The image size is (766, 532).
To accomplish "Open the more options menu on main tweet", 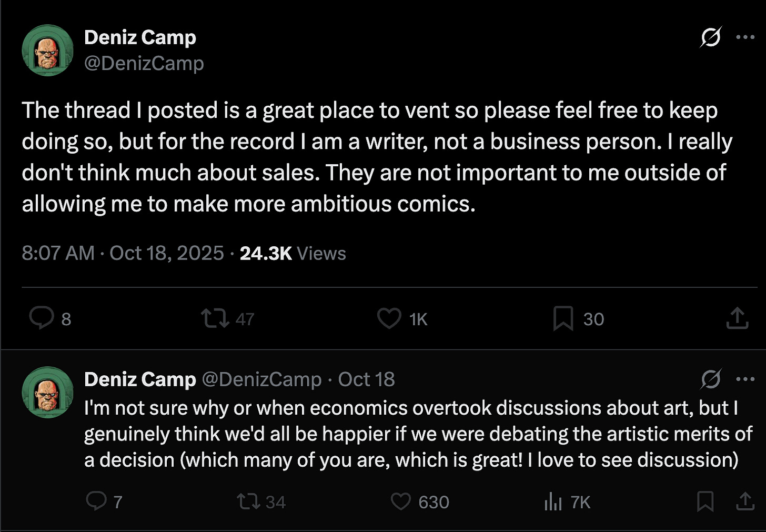I will [745, 37].
